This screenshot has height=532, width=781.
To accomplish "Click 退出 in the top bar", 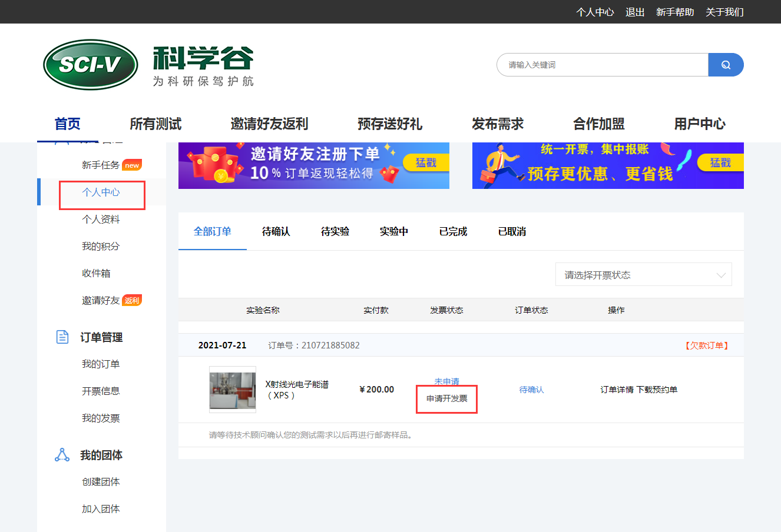I will coord(635,12).
